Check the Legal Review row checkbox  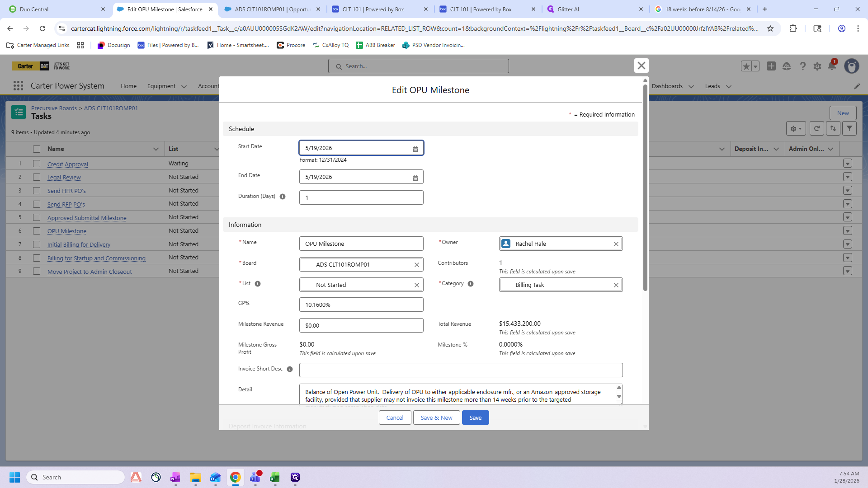pyautogui.click(x=37, y=177)
